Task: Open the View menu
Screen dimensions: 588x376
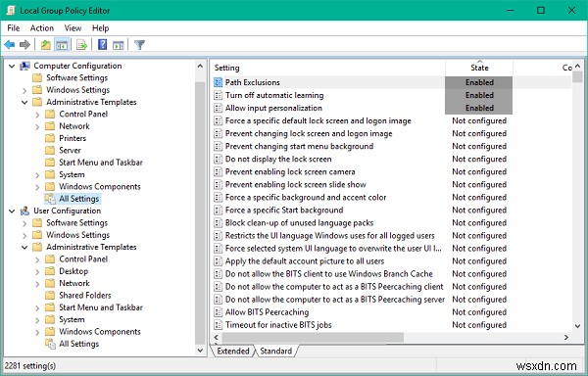Action: click(x=73, y=28)
